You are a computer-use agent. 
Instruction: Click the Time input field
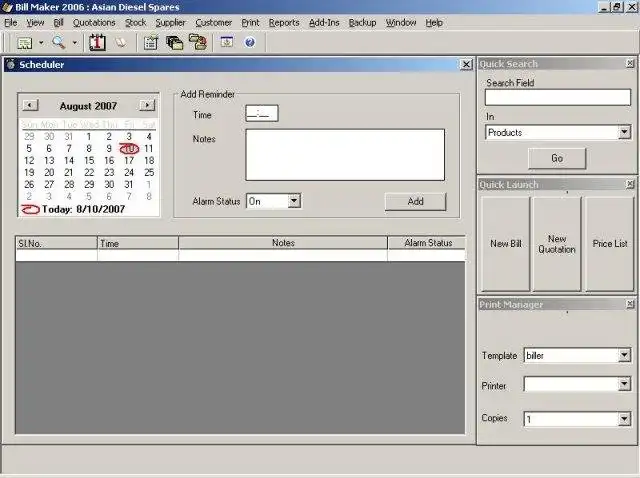point(262,113)
